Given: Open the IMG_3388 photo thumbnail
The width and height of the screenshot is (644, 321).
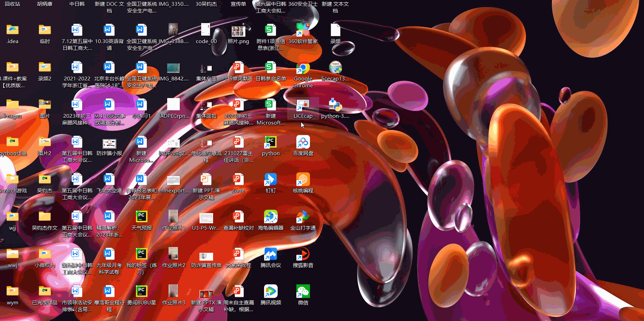Looking at the screenshot, I should [x=173, y=30].
